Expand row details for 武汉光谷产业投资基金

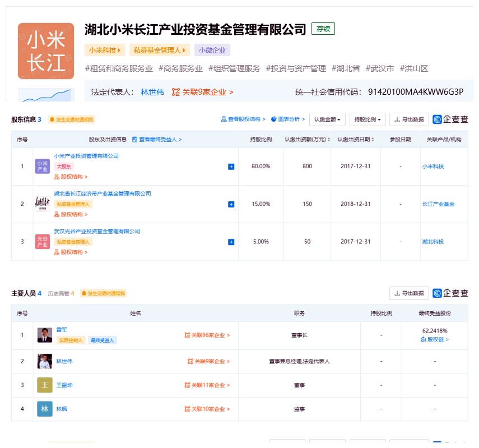[x=231, y=242]
